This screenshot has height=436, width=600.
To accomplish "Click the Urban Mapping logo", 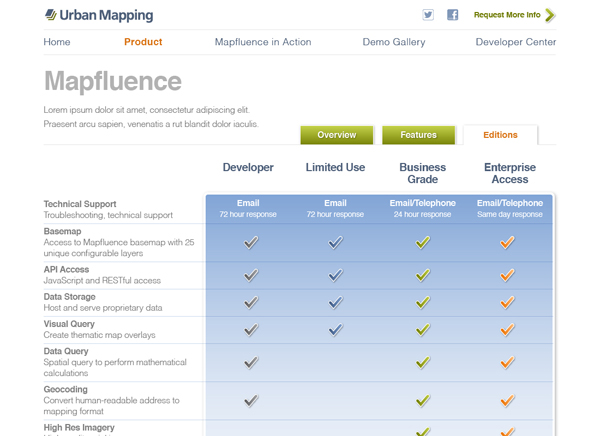I will pyautogui.click(x=99, y=15).
